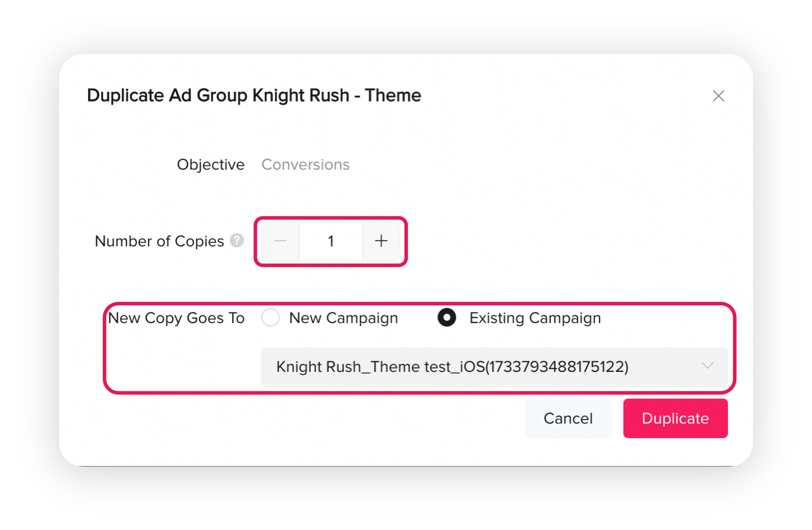The height and width of the screenshot is (530, 812).
Task: Select the New Campaign radio button
Action: point(270,318)
